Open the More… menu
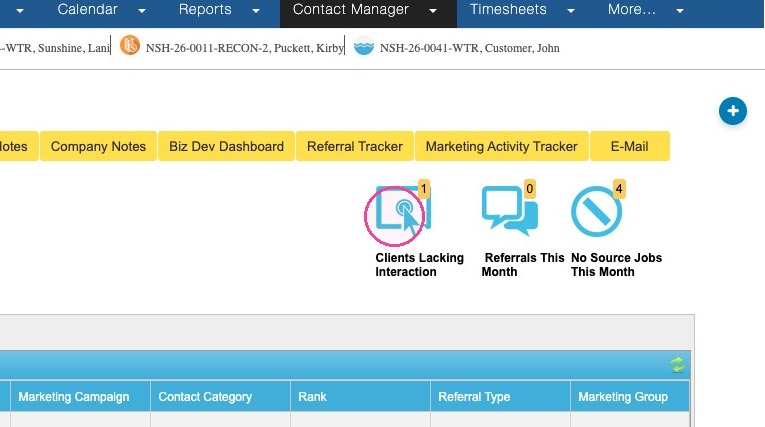 pyautogui.click(x=631, y=9)
